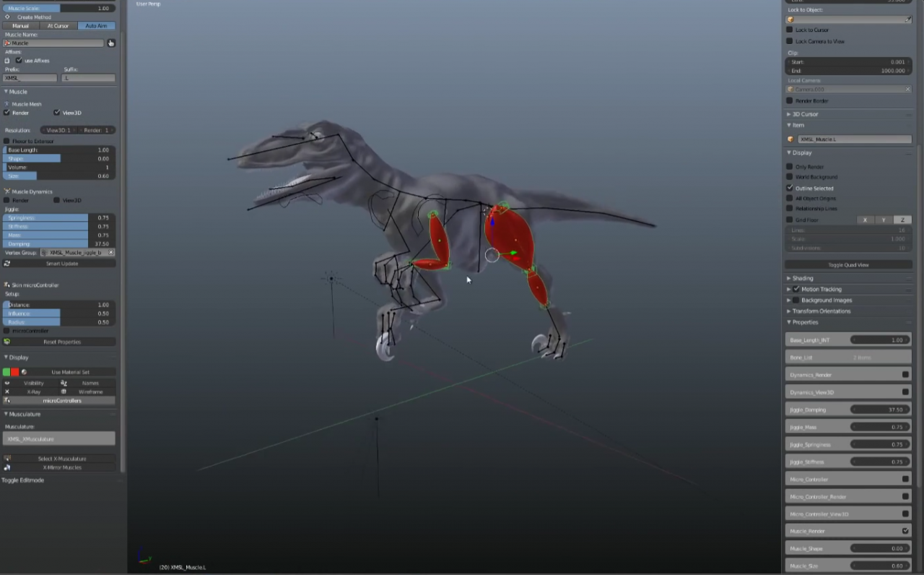Click the eye icon next to Visibility

pos(7,383)
